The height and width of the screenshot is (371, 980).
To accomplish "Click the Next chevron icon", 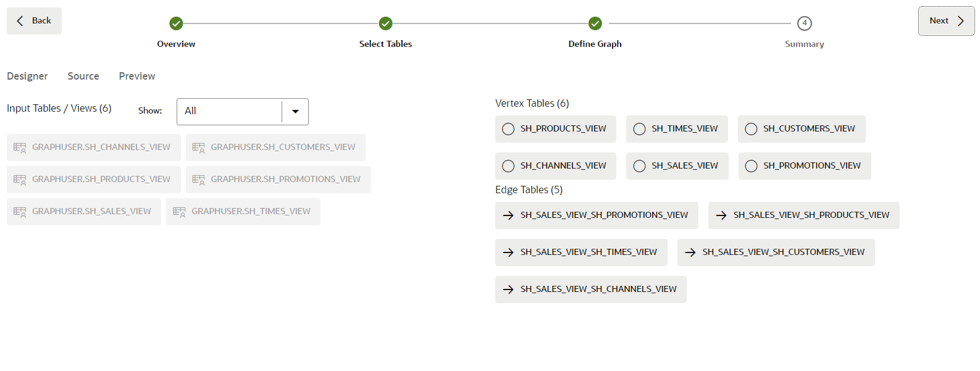I will [961, 21].
